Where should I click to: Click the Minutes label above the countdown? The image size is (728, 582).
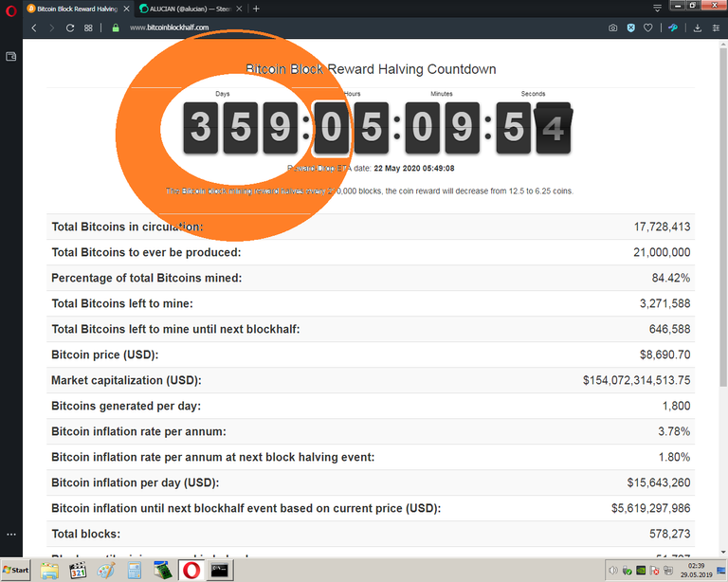[442, 94]
